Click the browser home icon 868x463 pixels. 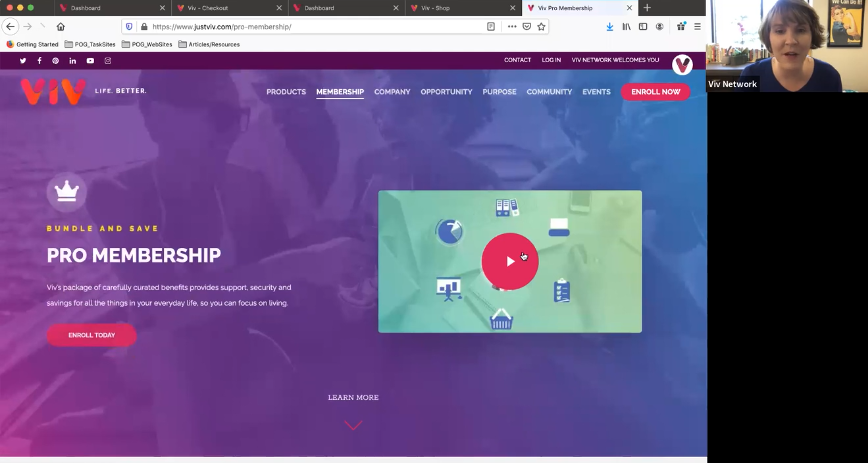61,27
